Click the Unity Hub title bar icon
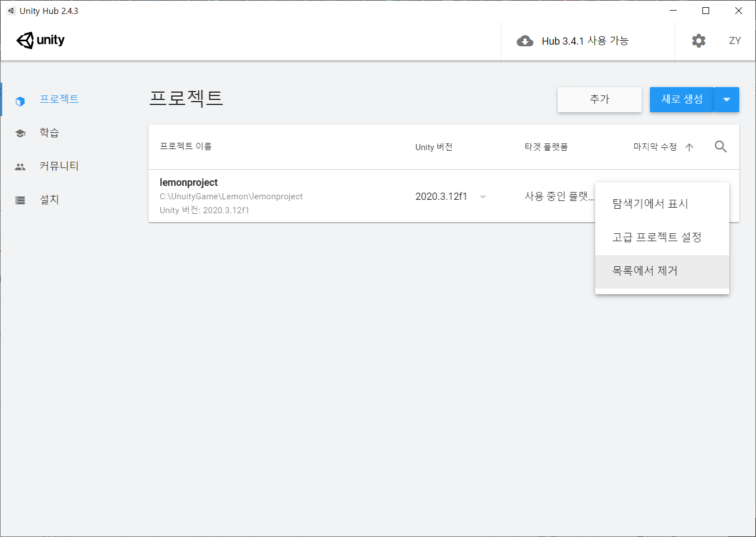The image size is (756, 537). [x=11, y=11]
